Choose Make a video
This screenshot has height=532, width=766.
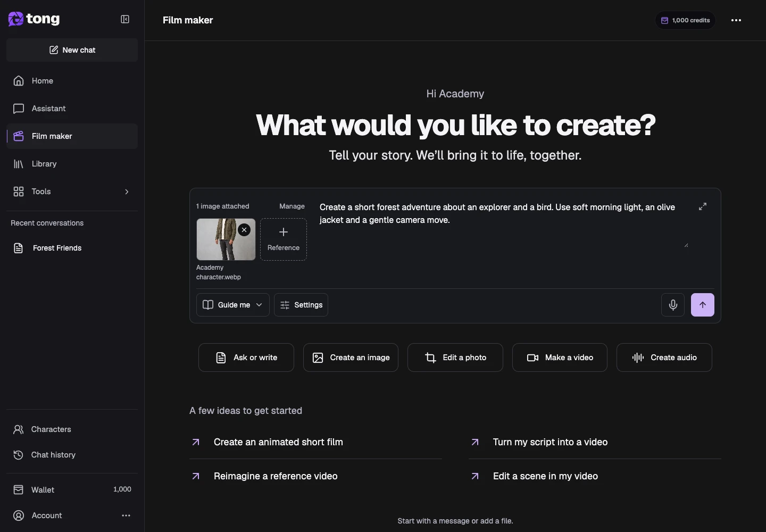[x=560, y=358]
